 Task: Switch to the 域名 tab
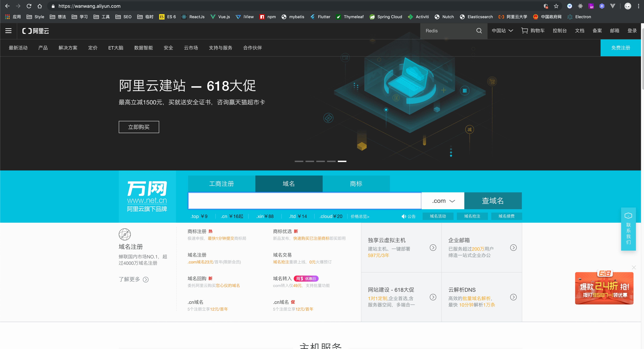tap(289, 184)
